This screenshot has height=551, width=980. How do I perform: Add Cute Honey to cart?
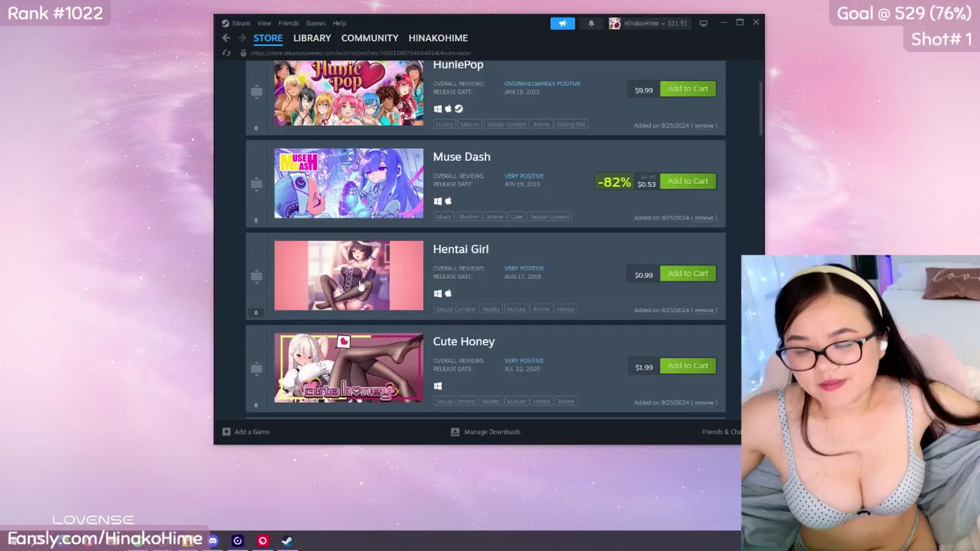click(x=688, y=366)
